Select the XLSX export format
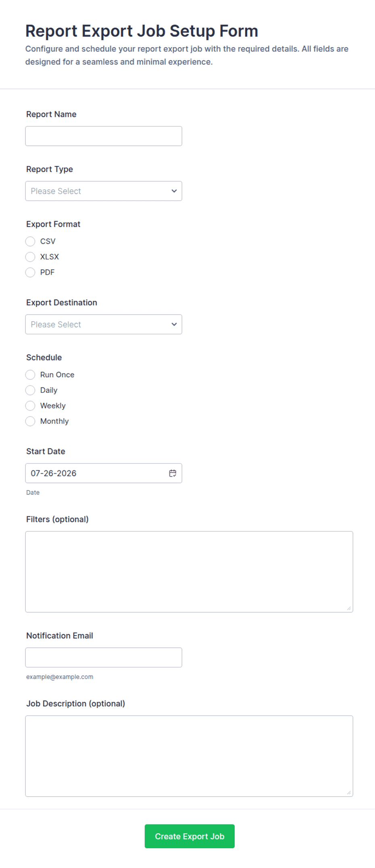375x868 pixels. (x=30, y=257)
